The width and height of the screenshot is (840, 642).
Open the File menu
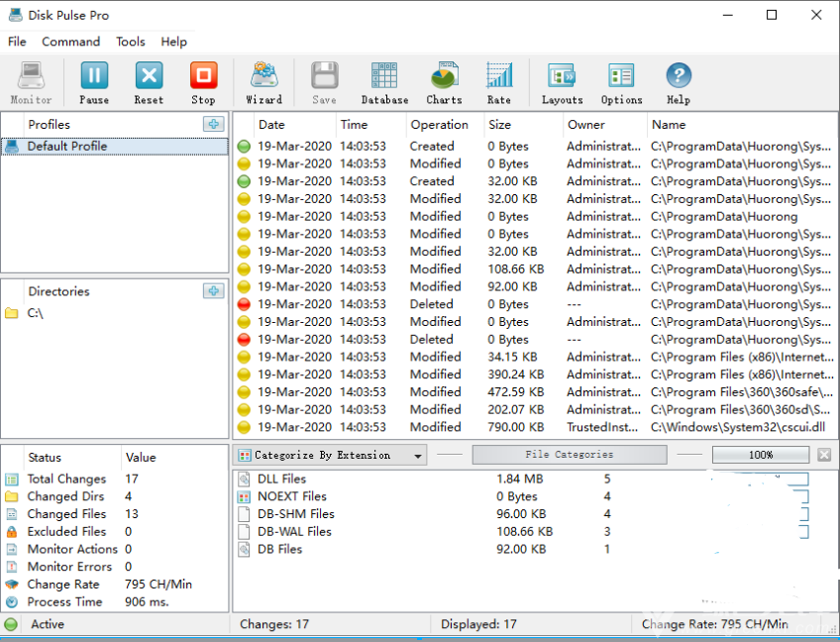point(17,42)
